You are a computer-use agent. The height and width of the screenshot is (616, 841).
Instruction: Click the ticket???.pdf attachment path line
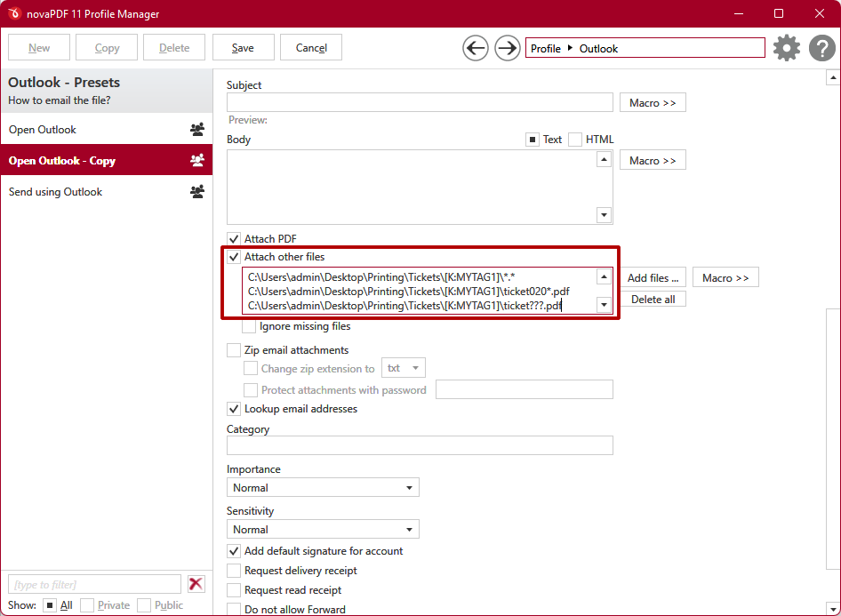(x=404, y=306)
